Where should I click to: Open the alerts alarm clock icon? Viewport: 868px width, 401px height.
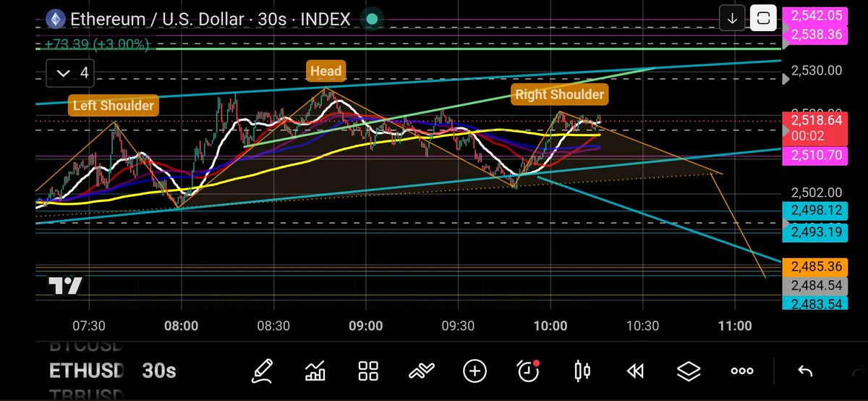[x=529, y=371]
